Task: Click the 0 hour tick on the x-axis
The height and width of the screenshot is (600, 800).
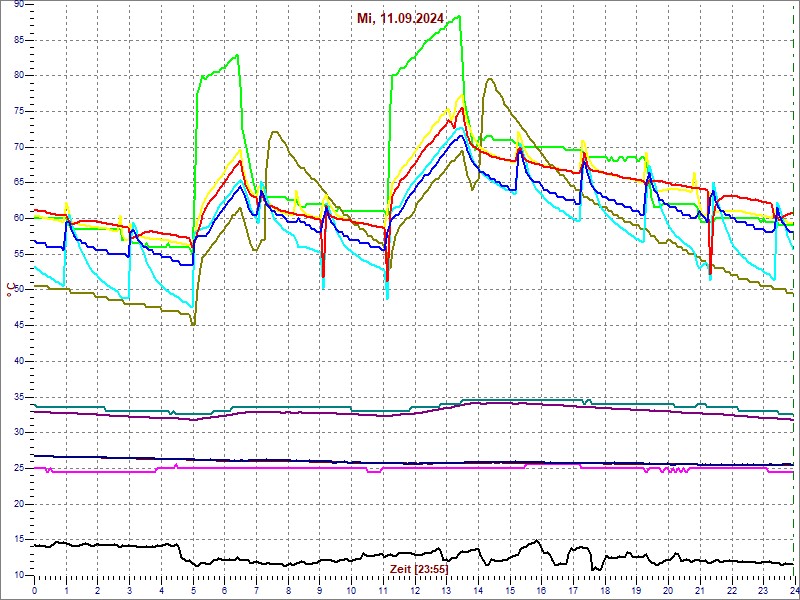Action: (x=35, y=589)
